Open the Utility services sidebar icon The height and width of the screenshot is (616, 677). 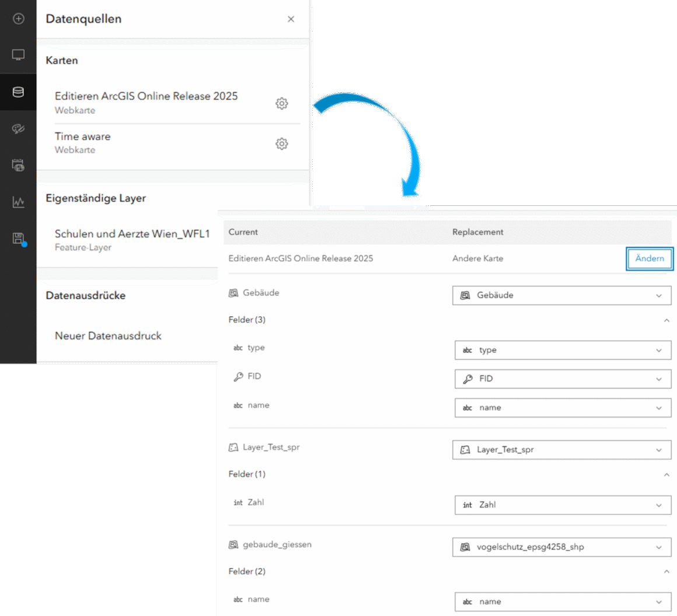coord(18,166)
